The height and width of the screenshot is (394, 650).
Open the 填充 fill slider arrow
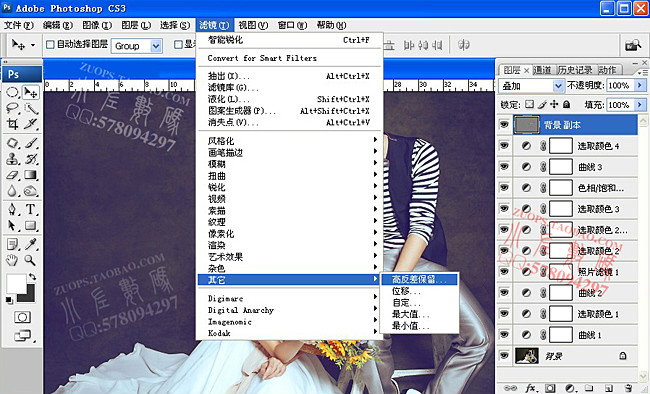pyautogui.click(x=640, y=105)
